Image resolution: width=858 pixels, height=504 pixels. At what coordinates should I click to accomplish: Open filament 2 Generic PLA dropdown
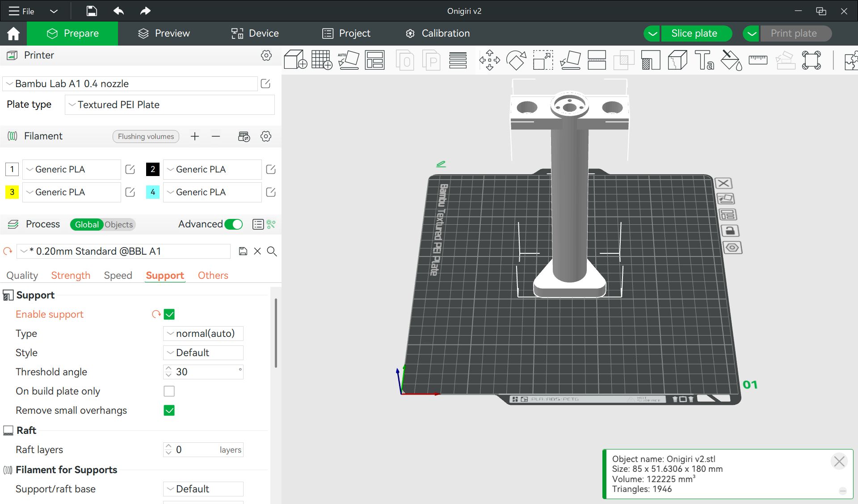(x=212, y=169)
